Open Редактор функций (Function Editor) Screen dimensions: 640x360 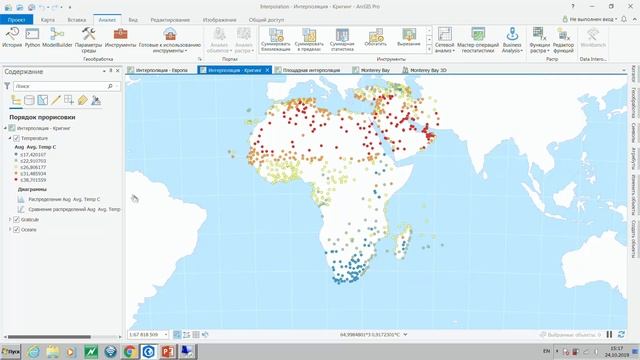563,40
